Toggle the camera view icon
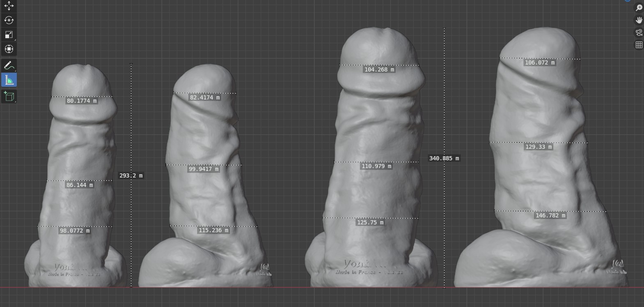The height and width of the screenshot is (307, 644). [639, 32]
